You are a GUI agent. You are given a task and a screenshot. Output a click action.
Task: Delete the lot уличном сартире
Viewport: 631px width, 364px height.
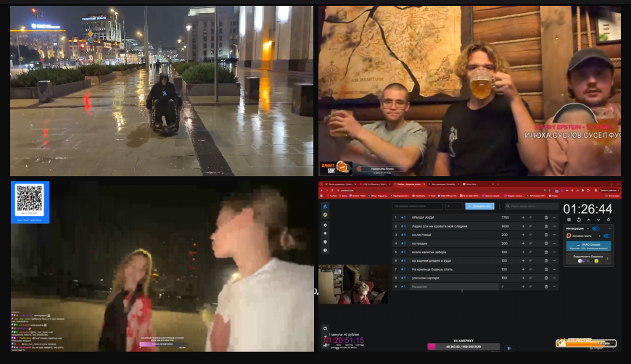point(546,278)
